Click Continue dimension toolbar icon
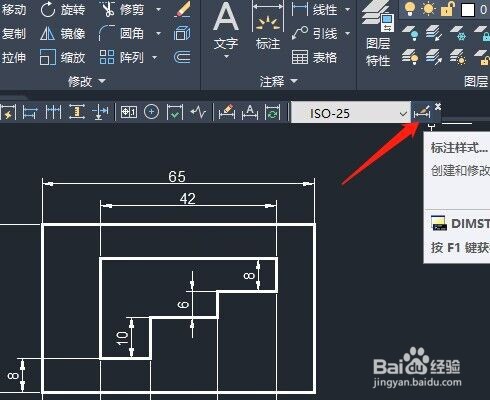This screenshot has height=400, width=490. click(53, 112)
